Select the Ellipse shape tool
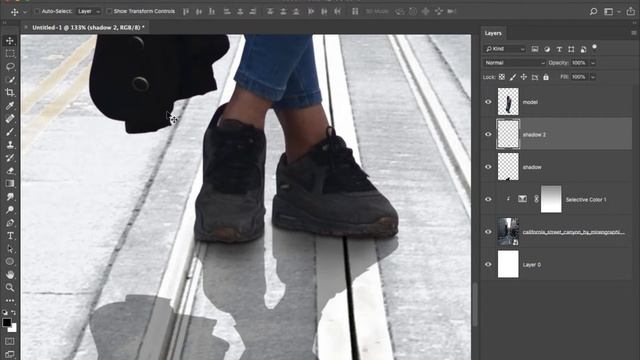The width and height of the screenshot is (640, 360). coord(10,262)
